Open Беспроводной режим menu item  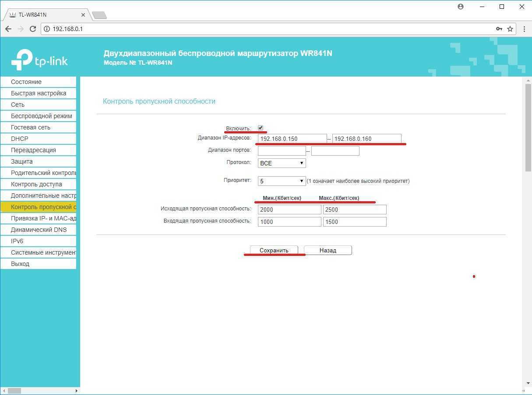39,116
